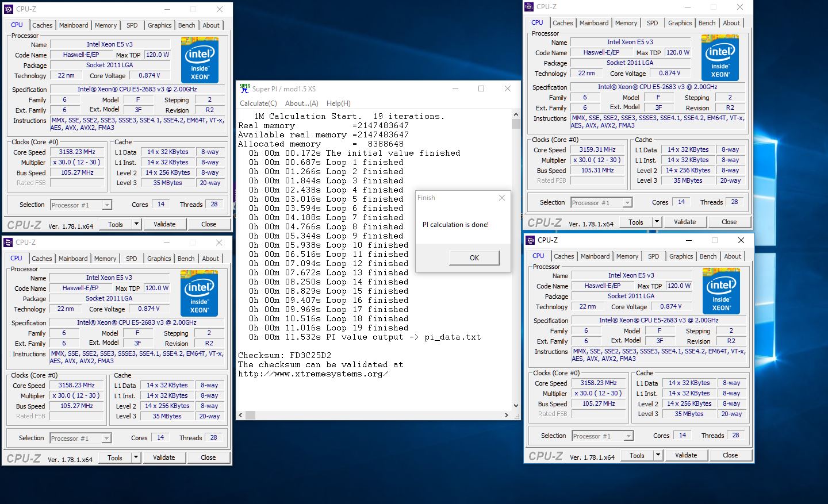Click Validate in bottom-right CPU-Z

tap(686, 455)
